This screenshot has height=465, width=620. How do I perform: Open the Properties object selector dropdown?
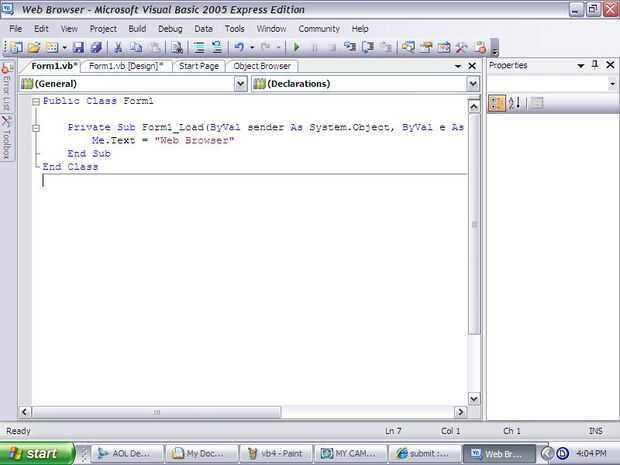[x=612, y=84]
